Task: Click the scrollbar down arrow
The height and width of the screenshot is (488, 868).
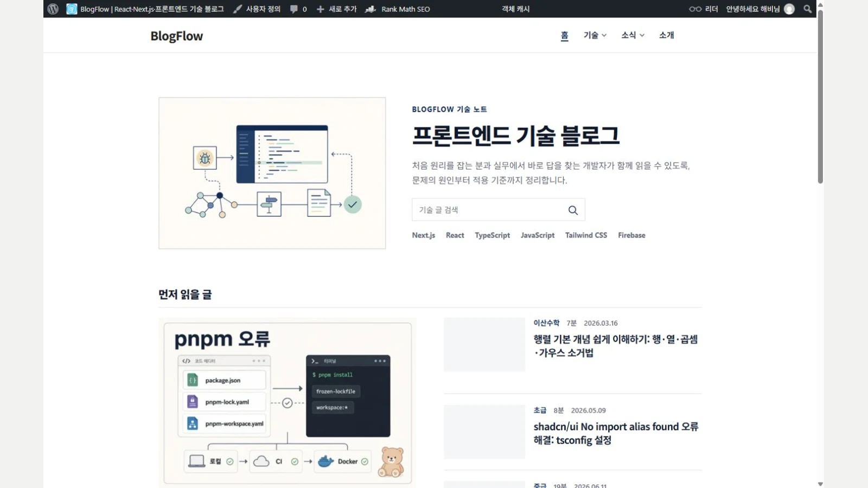Action: click(x=820, y=484)
